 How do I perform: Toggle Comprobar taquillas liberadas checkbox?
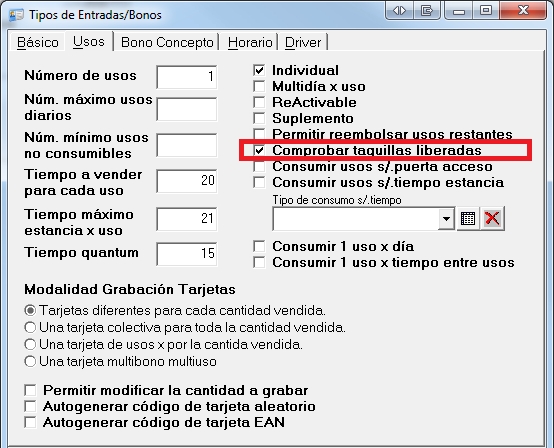click(x=259, y=150)
